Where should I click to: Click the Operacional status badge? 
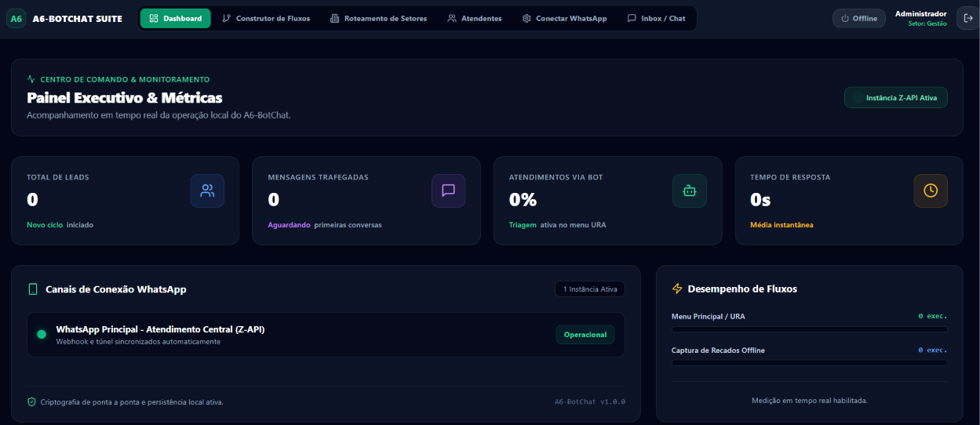pos(585,335)
